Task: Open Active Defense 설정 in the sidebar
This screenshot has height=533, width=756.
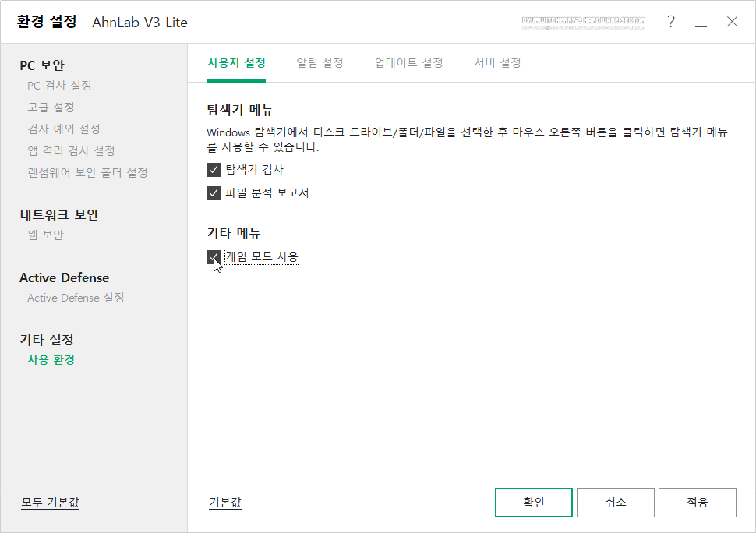Action: [76, 298]
